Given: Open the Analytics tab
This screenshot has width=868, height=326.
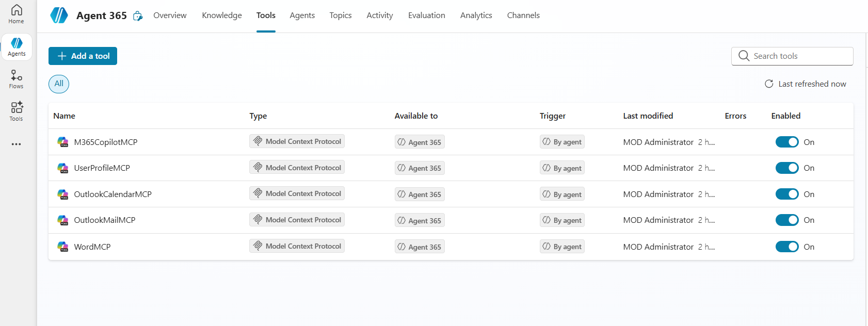Looking at the screenshot, I should coord(476,15).
